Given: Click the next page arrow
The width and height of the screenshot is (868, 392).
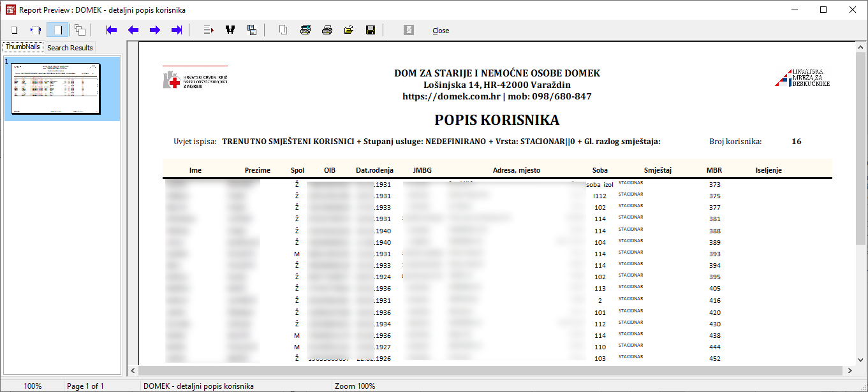Looking at the screenshot, I should pos(155,30).
